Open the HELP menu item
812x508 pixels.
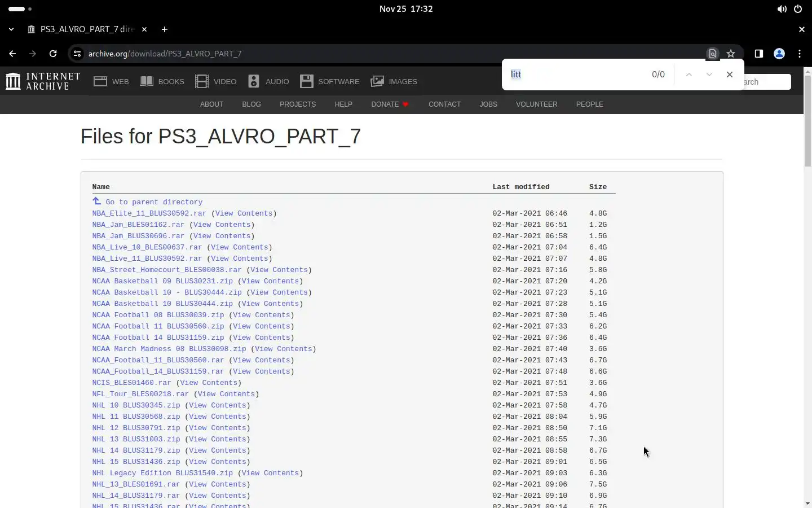click(343, 104)
